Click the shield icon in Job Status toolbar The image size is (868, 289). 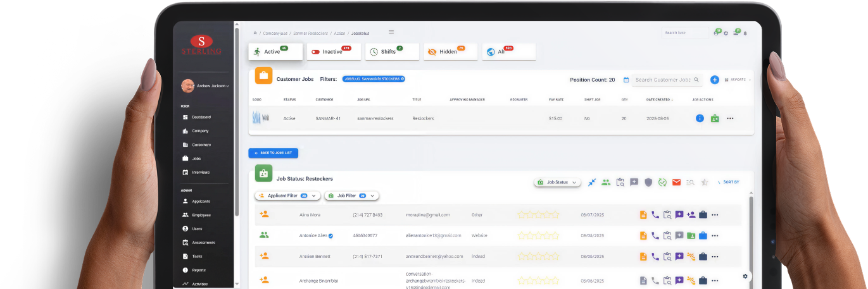(x=648, y=182)
